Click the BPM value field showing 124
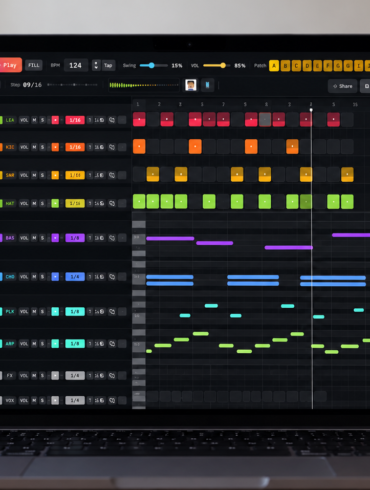Viewport: 370px width, 490px height. click(x=76, y=65)
